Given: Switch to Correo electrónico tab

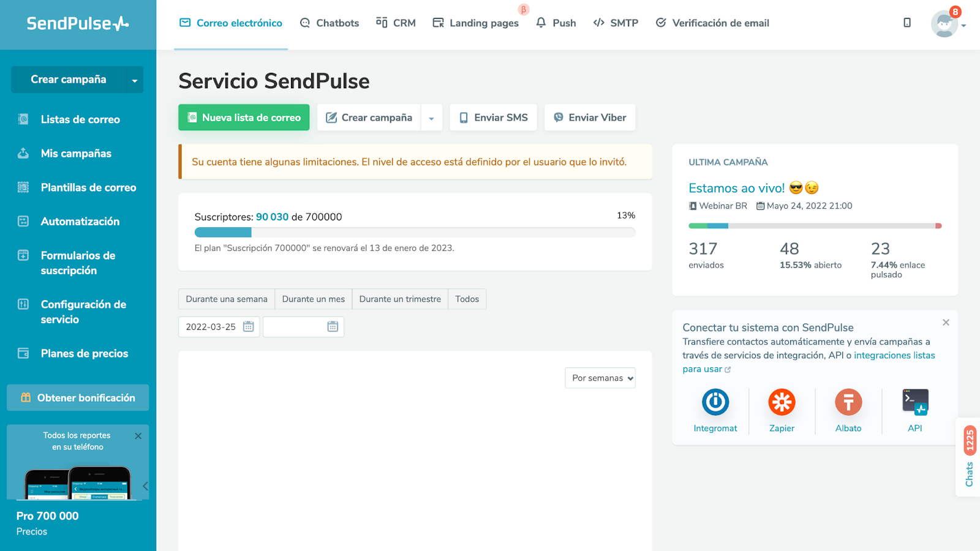Looking at the screenshot, I should tap(231, 23).
